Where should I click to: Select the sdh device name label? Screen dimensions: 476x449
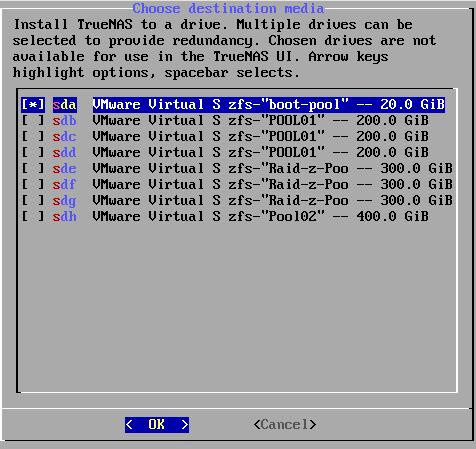click(65, 217)
